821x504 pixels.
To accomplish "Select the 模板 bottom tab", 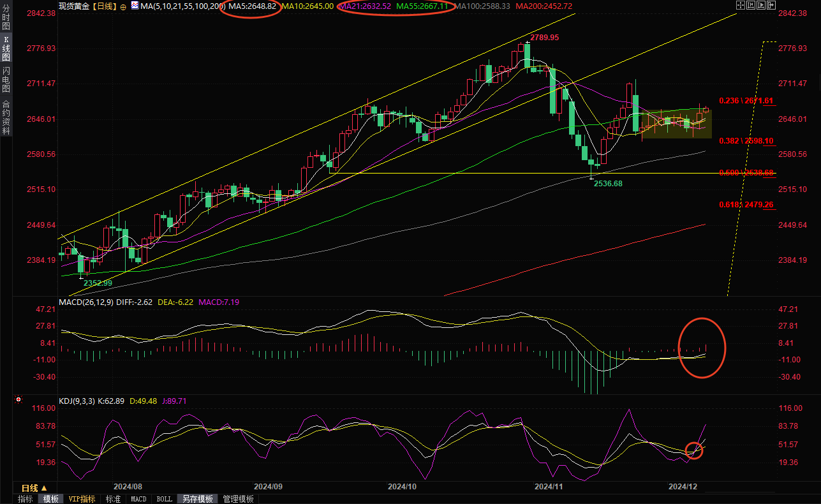I will coord(51,499).
